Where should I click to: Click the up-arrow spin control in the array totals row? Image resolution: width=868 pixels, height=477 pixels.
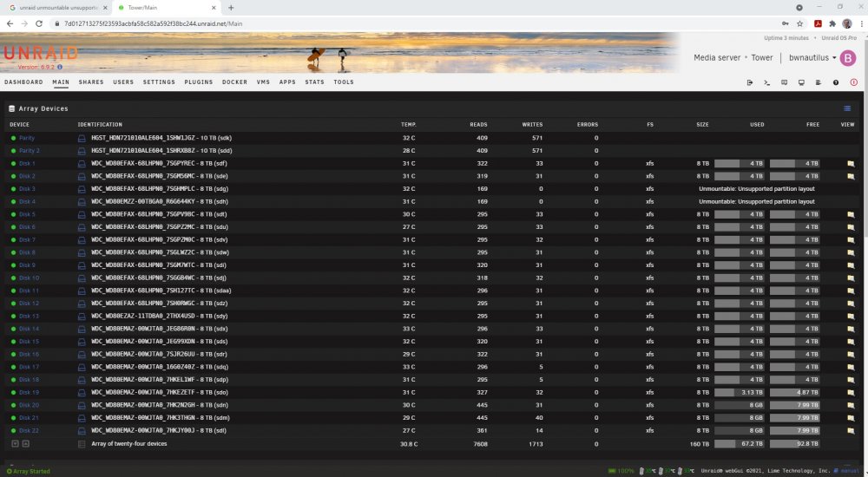pos(25,444)
